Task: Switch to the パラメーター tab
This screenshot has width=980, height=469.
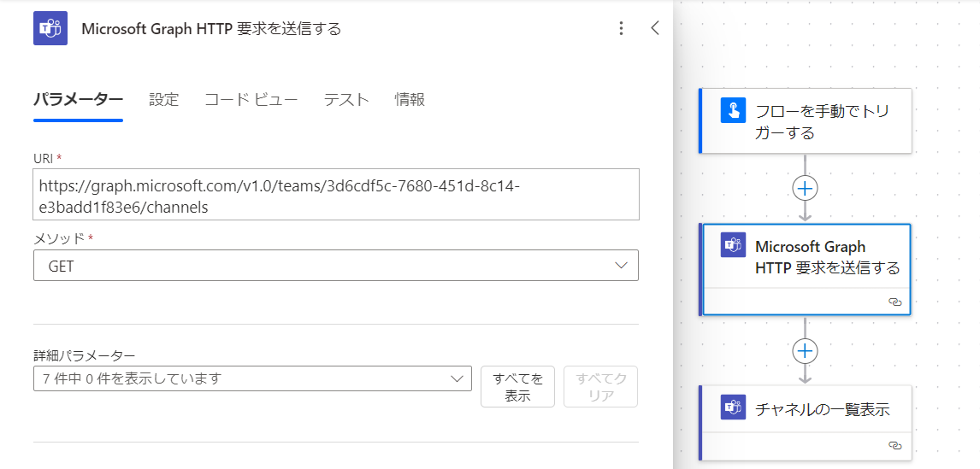Action: 78,99
